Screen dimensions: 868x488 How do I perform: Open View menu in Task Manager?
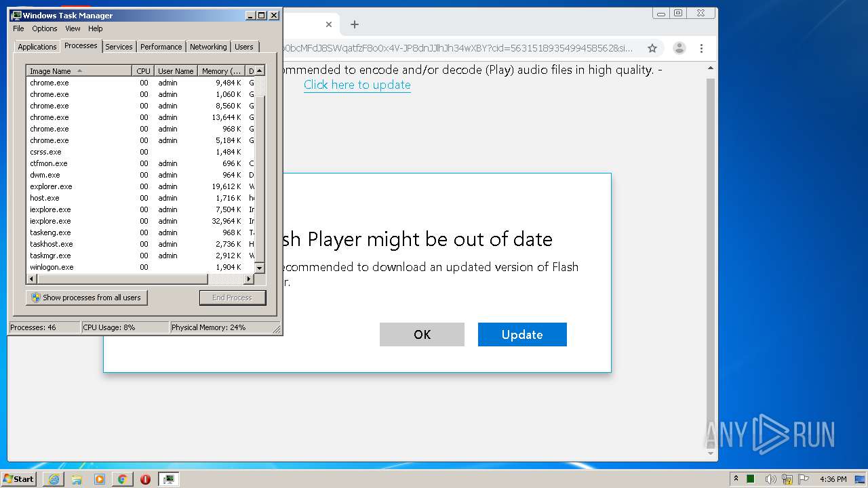[x=73, y=28]
